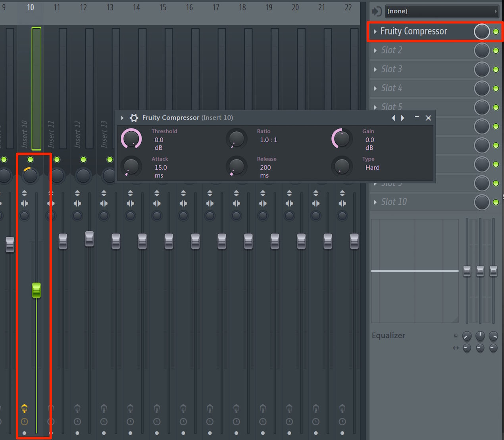Viewport: 504px width, 440px height.
Task: Click the Ratio knob in Fruity Compressor
Action: [237, 139]
